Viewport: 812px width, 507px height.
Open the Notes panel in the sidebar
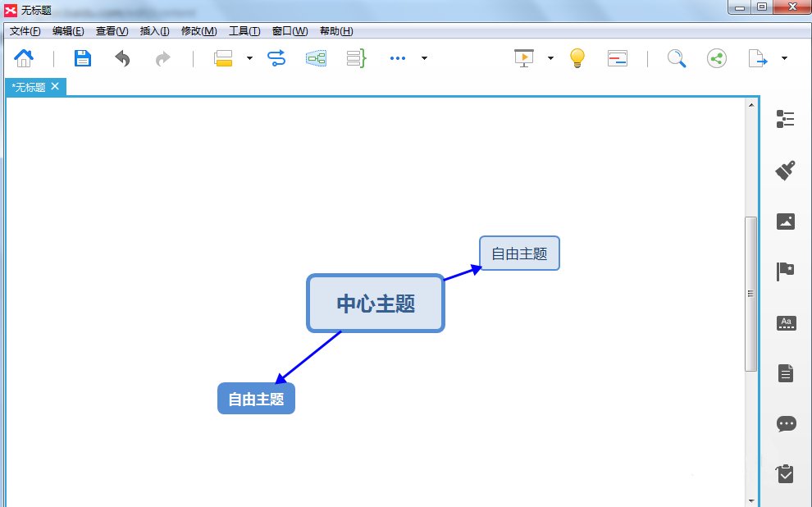[x=786, y=373]
